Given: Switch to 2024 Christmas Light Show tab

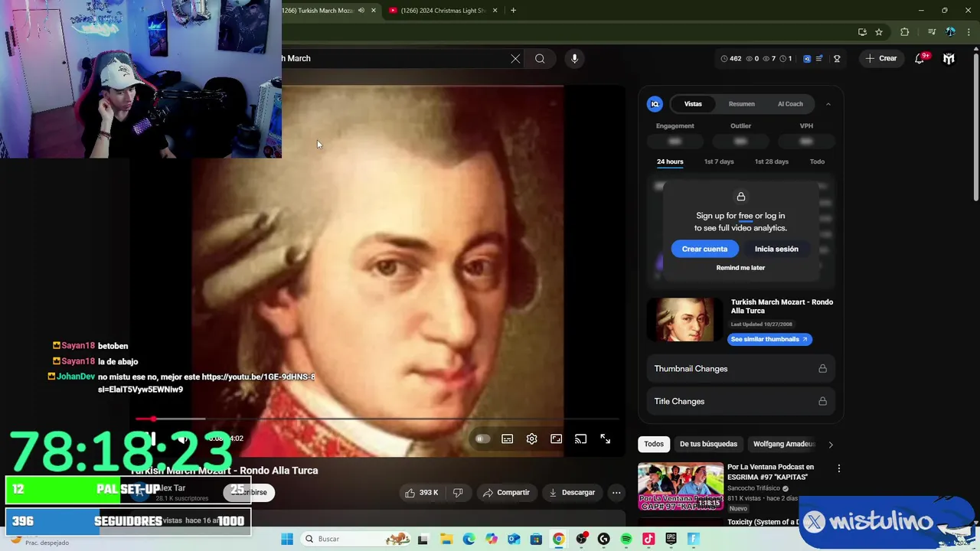Looking at the screenshot, I should [x=442, y=10].
